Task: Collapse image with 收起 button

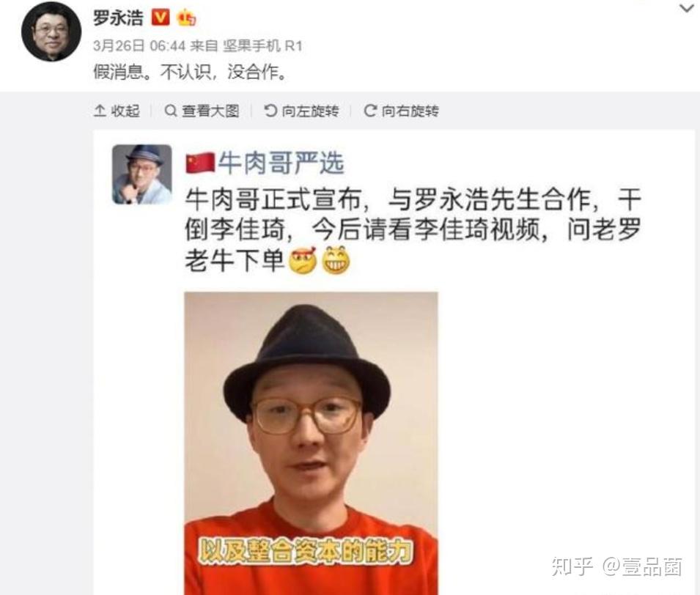Action: click(x=117, y=111)
